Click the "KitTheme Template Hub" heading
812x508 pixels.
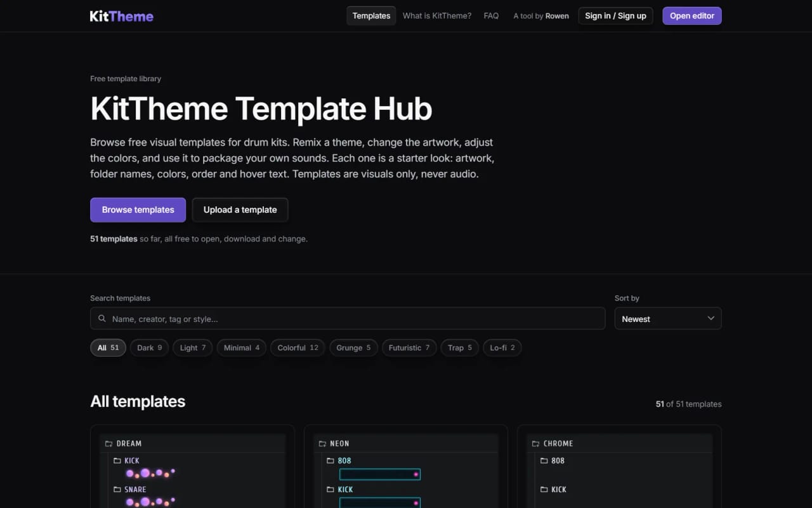tap(261, 109)
